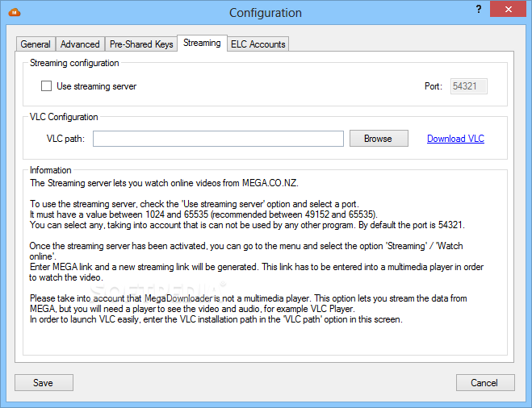Click the 'Information' group heading

[51, 170]
